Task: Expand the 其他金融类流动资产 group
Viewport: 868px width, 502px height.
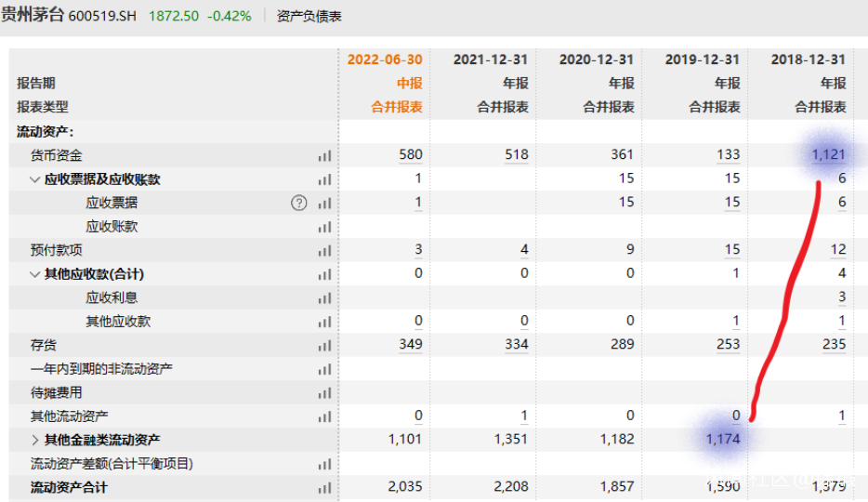Action: pyautogui.click(x=35, y=440)
